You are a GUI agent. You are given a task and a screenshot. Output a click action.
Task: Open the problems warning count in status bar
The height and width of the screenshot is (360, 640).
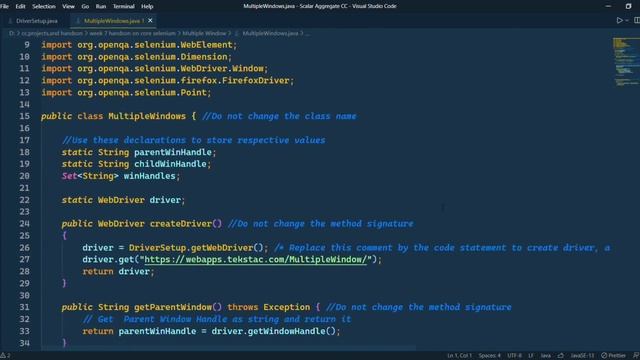pyautogui.click(x=6, y=356)
